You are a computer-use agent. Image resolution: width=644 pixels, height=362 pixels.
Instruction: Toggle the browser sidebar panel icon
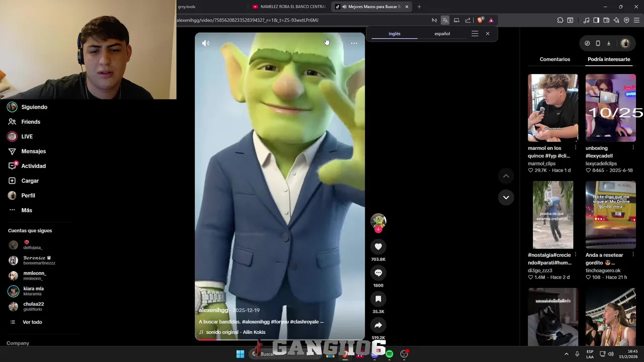pos(596,20)
